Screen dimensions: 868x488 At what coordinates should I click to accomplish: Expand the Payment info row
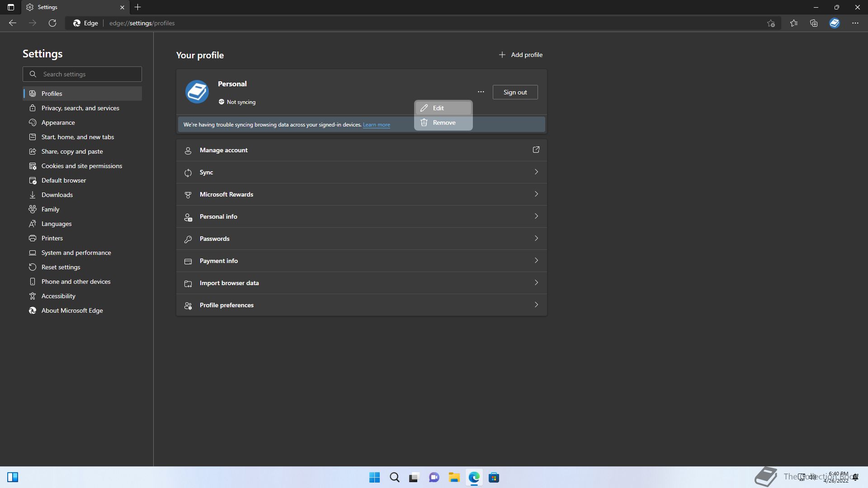362,261
